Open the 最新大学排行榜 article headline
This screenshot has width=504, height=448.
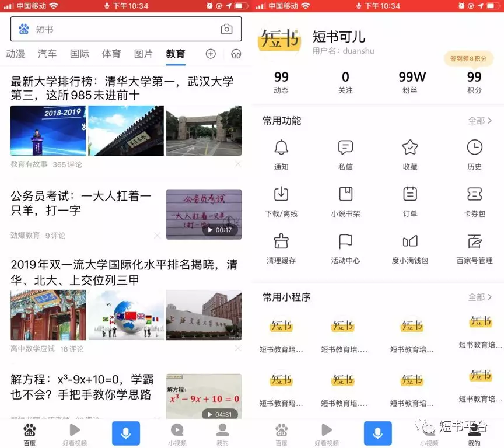[x=123, y=87]
